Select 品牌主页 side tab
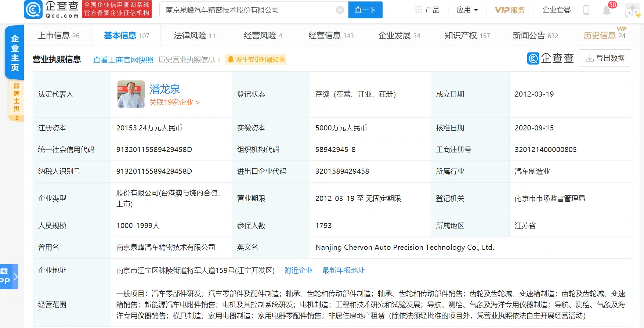This screenshot has width=644, height=328. (x=16, y=101)
